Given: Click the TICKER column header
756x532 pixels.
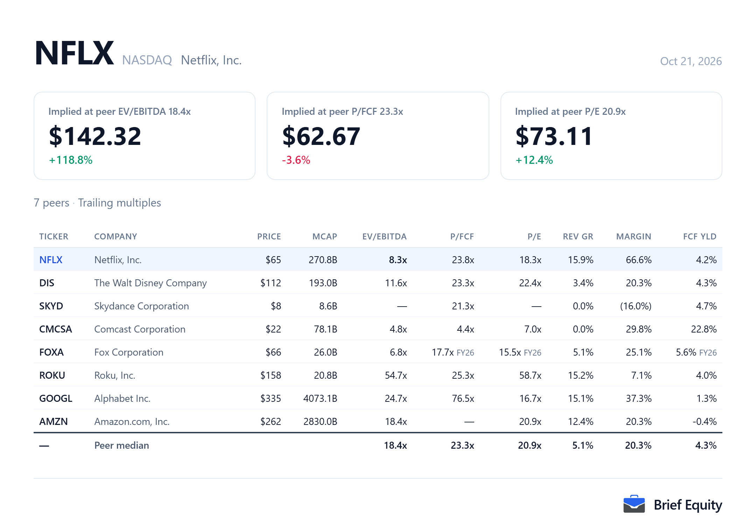Looking at the screenshot, I should pos(54,237).
